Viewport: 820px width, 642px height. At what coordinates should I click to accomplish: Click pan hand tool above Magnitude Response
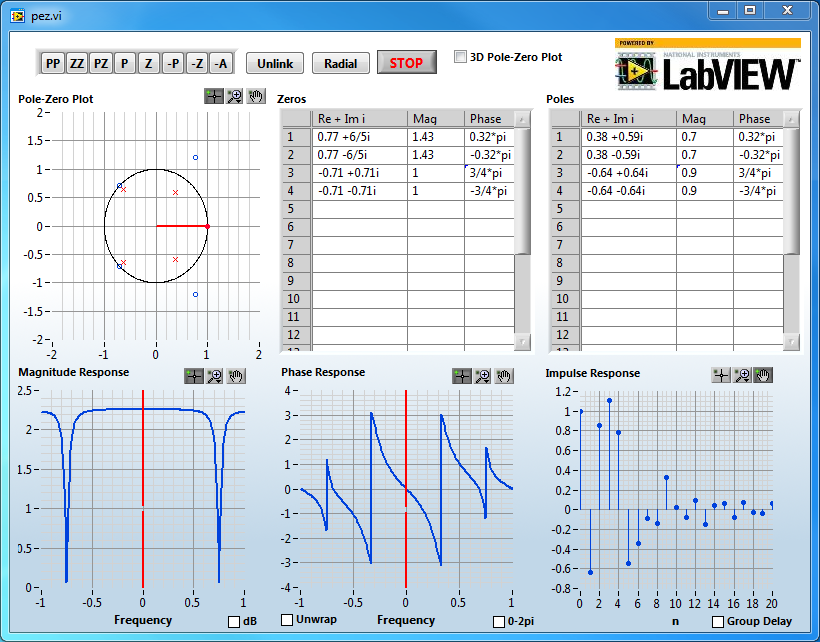pos(235,376)
